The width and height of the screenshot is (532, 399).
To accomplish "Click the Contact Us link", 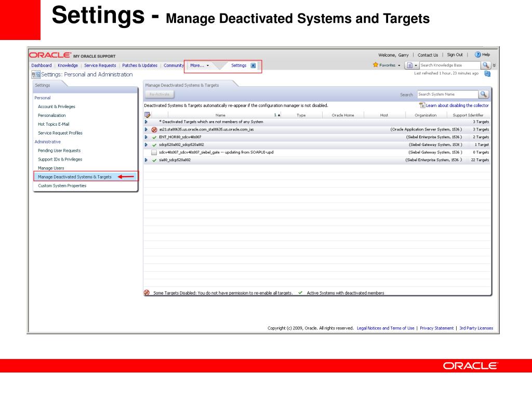I will (428, 55).
